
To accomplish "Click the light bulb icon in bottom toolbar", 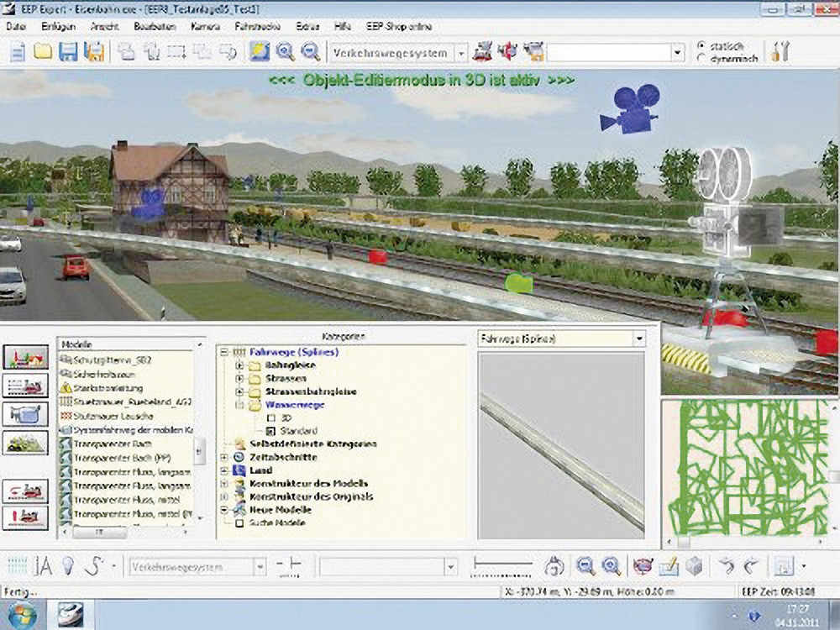I will pyautogui.click(x=69, y=566).
